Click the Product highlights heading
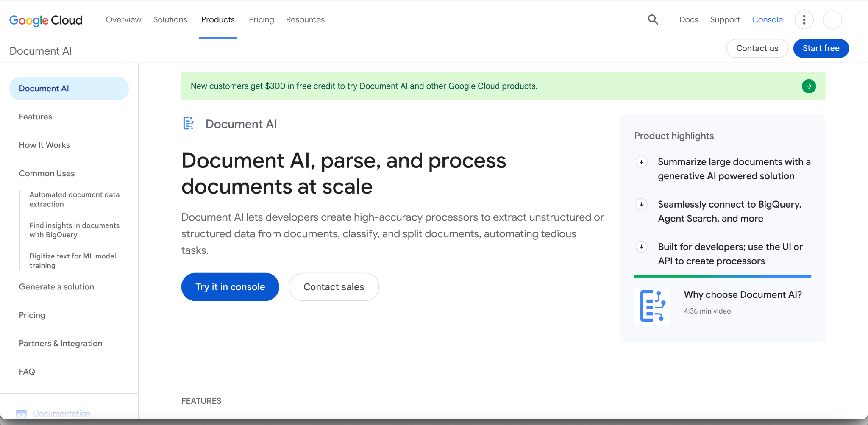This screenshot has height=425, width=868. [674, 136]
